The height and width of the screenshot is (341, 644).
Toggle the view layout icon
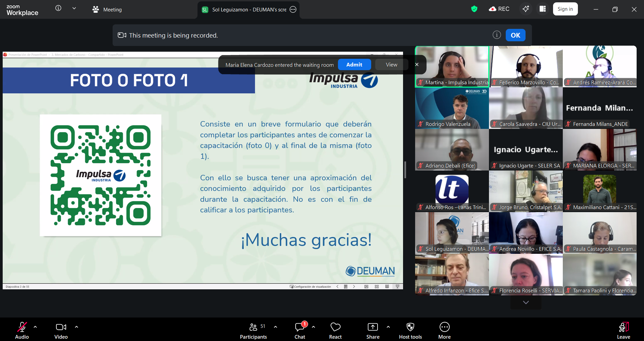pos(543,9)
